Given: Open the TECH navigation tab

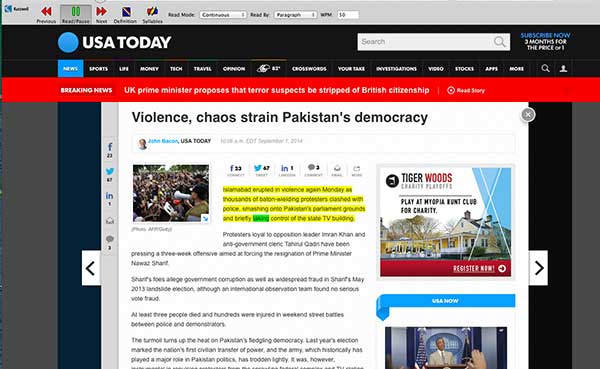Looking at the screenshot, I should (x=176, y=69).
